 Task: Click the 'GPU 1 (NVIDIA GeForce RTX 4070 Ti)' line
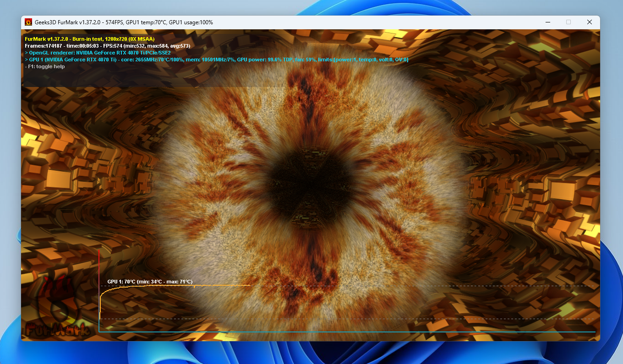coord(217,60)
